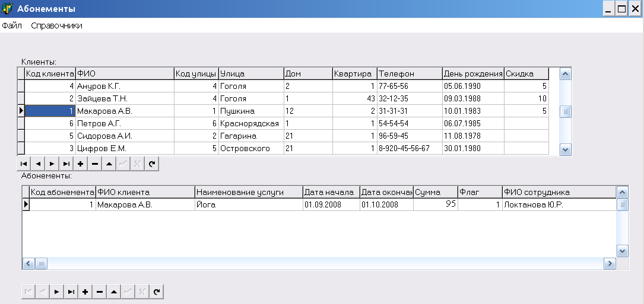Click row indicator of the Абонементы record
The width and height of the screenshot is (644, 304).
click(26, 204)
